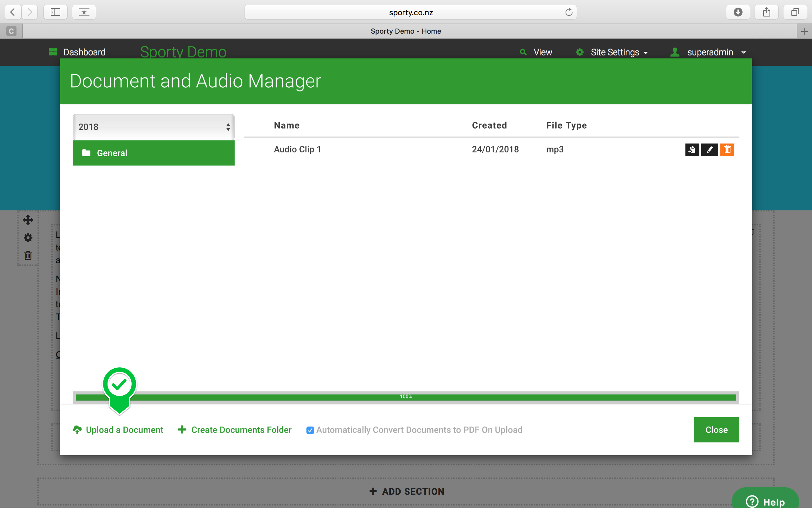The image size is (812, 508).
Task: Reload the page with the refresh icon
Action: click(x=568, y=12)
